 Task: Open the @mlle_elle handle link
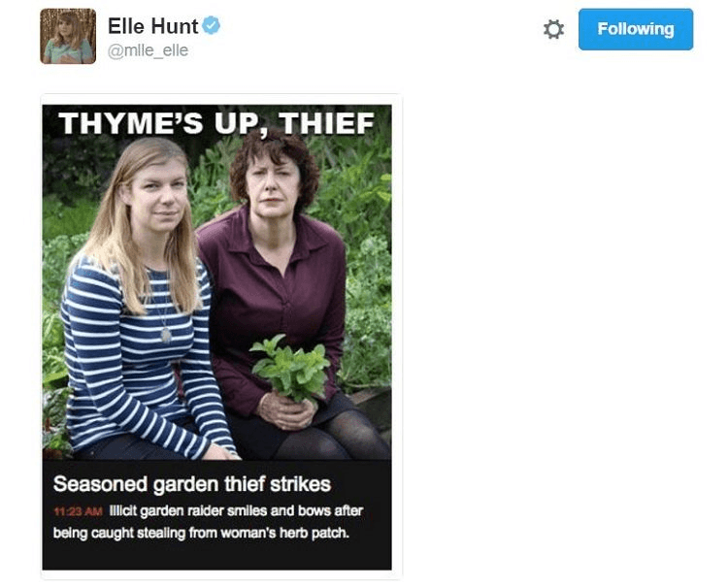[x=148, y=50]
